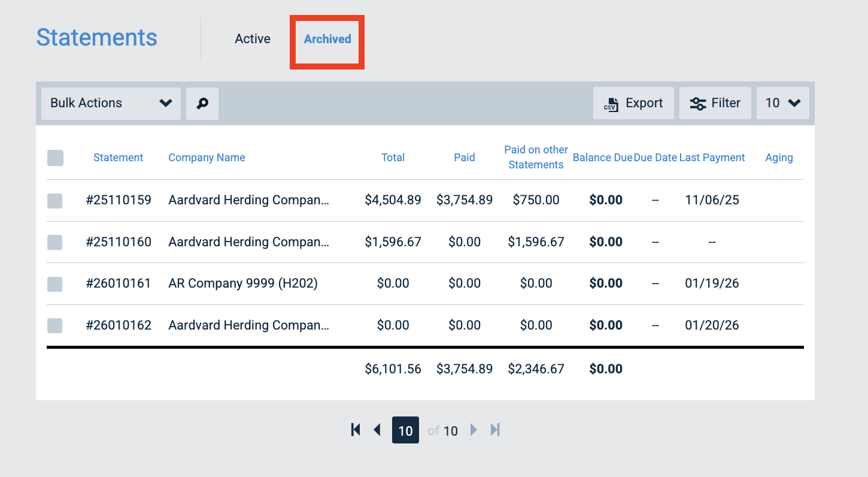Sort by Paid on other Statements

pos(536,157)
